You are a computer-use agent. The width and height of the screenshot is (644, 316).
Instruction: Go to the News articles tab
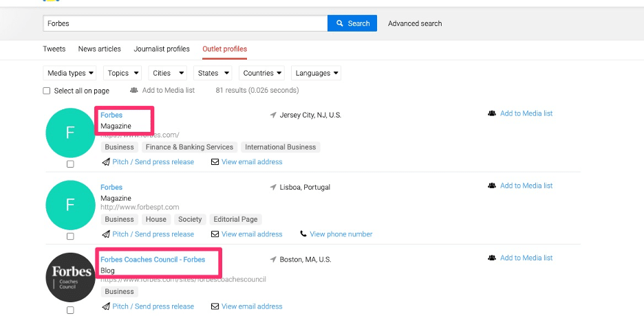99,49
